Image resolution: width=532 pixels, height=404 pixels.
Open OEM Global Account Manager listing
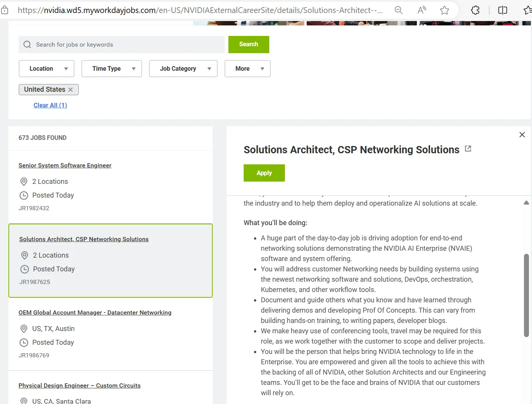pos(95,313)
